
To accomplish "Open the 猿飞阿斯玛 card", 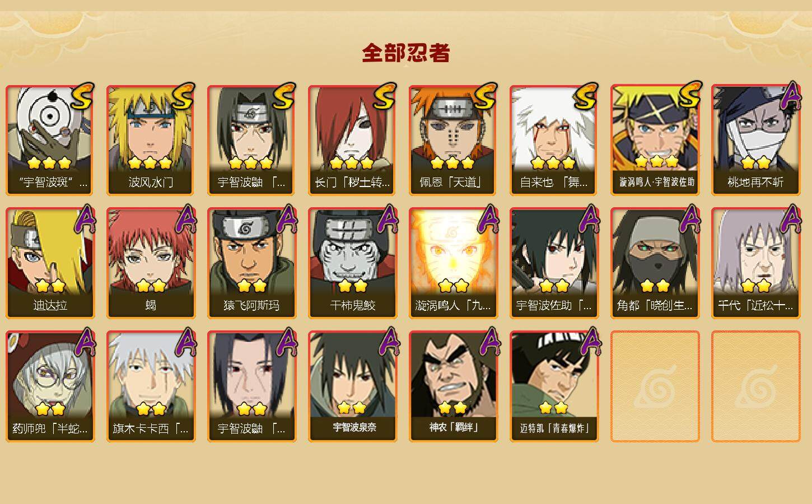I will pyautogui.click(x=252, y=263).
